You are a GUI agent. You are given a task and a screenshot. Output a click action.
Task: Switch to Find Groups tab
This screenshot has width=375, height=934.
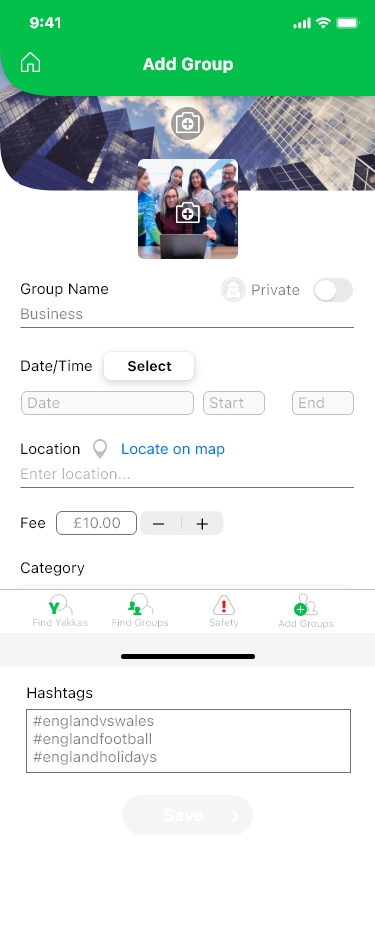(140, 611)
